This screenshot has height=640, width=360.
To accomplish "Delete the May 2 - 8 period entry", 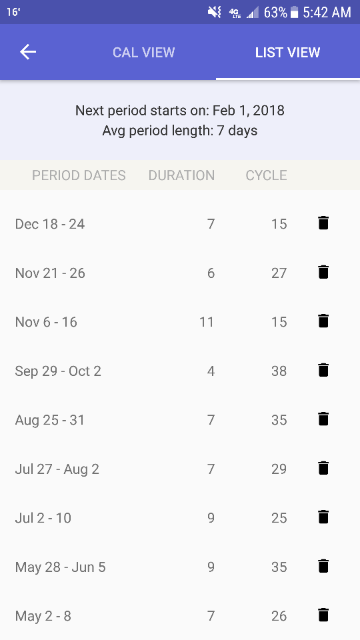I will [x=323, y=615].
